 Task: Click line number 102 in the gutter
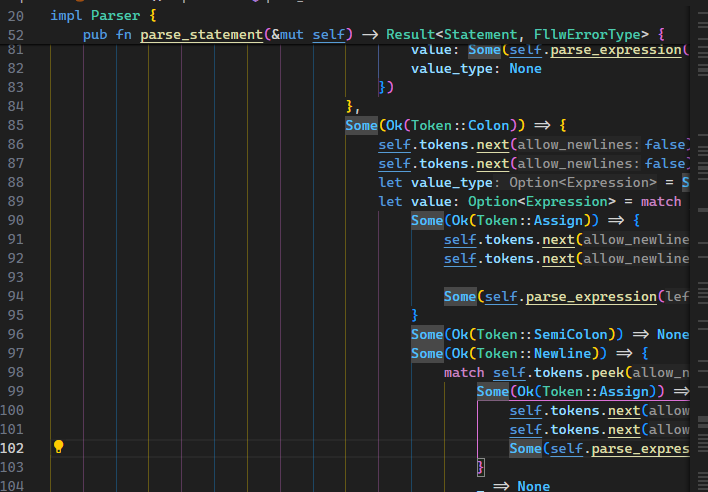pos(12,448)
